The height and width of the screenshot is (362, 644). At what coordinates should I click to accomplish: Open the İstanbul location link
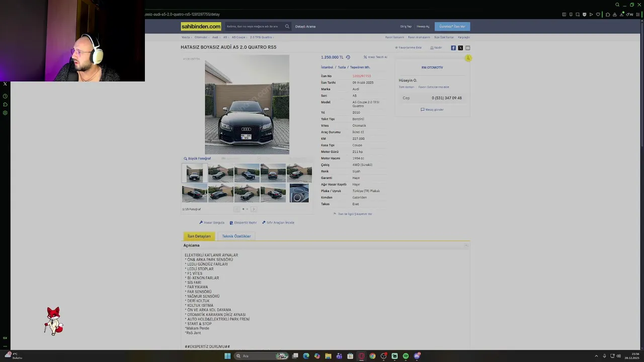(327, 67)
